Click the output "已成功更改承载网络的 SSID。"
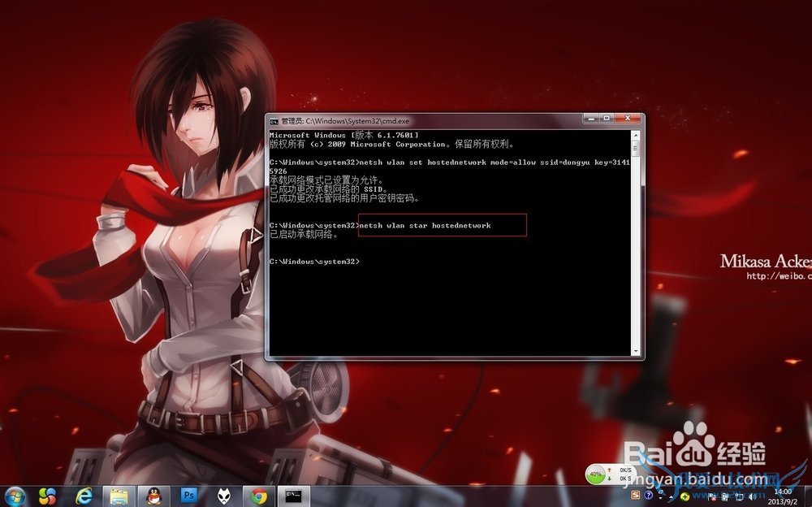The image size is (812, 507). [328, 189]
